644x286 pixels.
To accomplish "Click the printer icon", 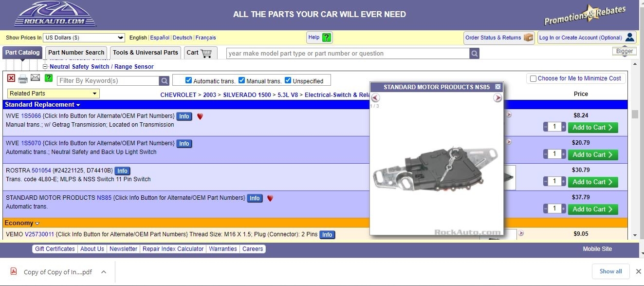I will (23, 79).
